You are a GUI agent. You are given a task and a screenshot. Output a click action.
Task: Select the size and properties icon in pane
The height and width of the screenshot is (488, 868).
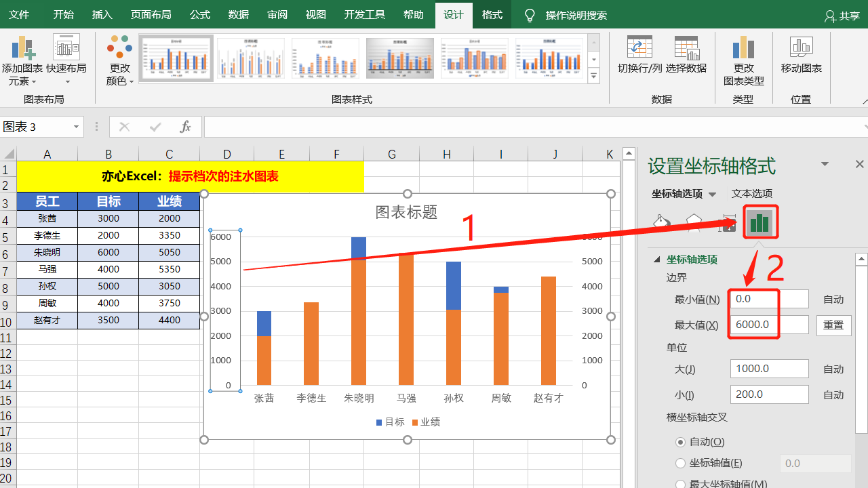(728, 223)
